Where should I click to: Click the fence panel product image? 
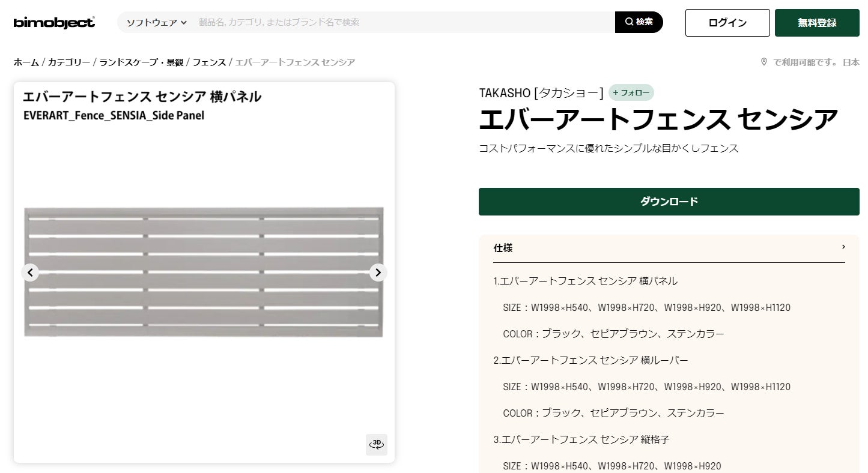(204, 272)
